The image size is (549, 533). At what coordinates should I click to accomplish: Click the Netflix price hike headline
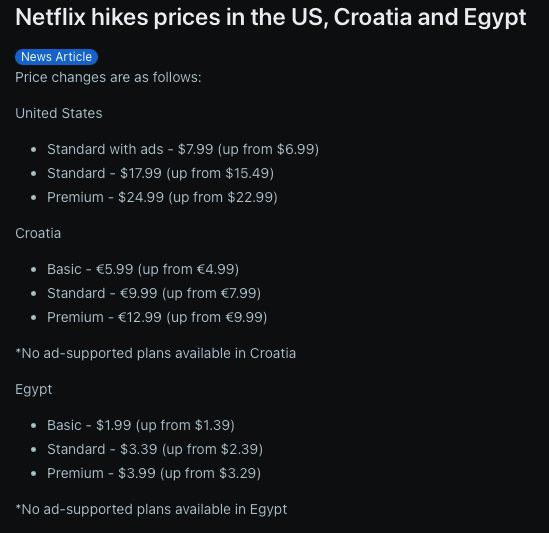[x=271, y=18]
